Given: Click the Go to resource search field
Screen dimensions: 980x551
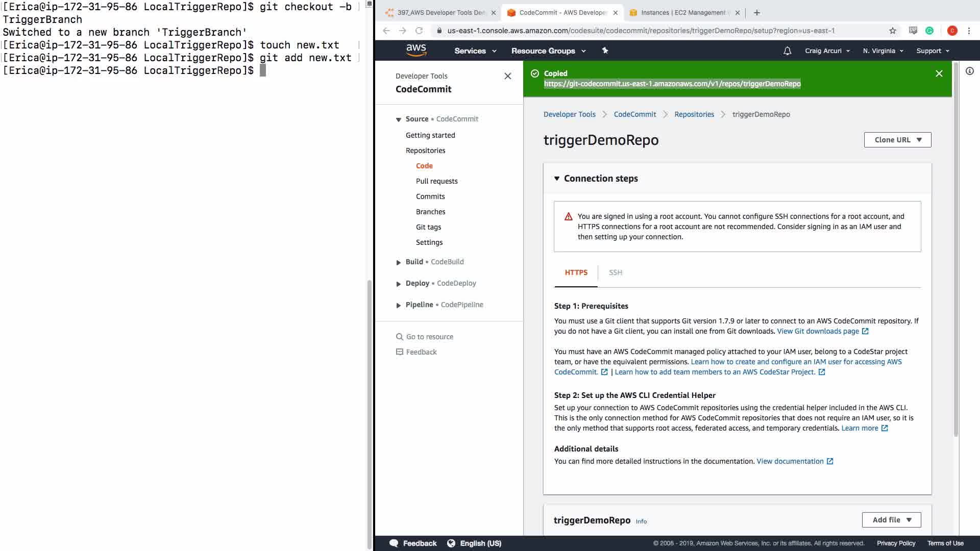Looking at the screenshot, I should click(x=429, y=337).
